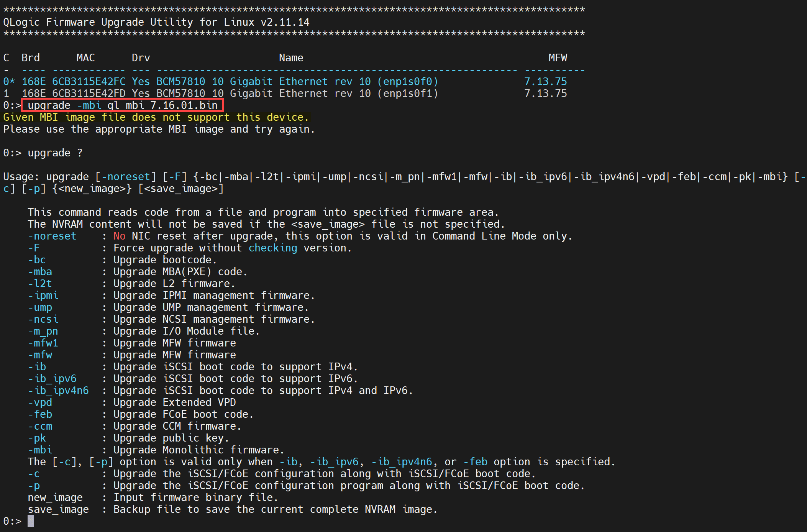Click the 'Upgrade public key.' description
This screenshot has width=807, height=532.
click(171, 438)
